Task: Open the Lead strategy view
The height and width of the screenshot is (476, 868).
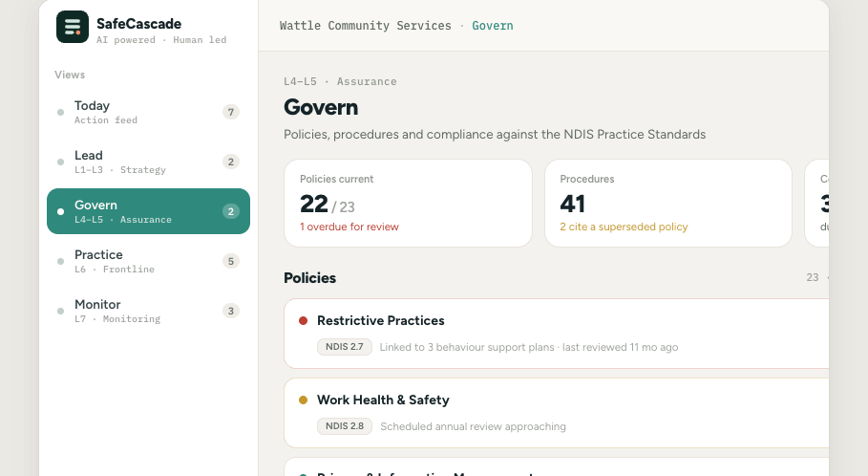Action: (x=148, y=162)
